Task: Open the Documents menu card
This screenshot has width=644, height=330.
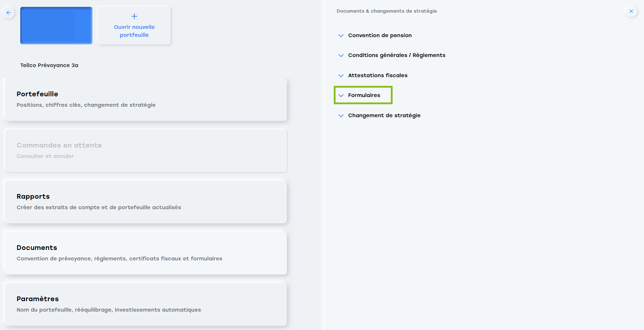Action: point(146,253)
